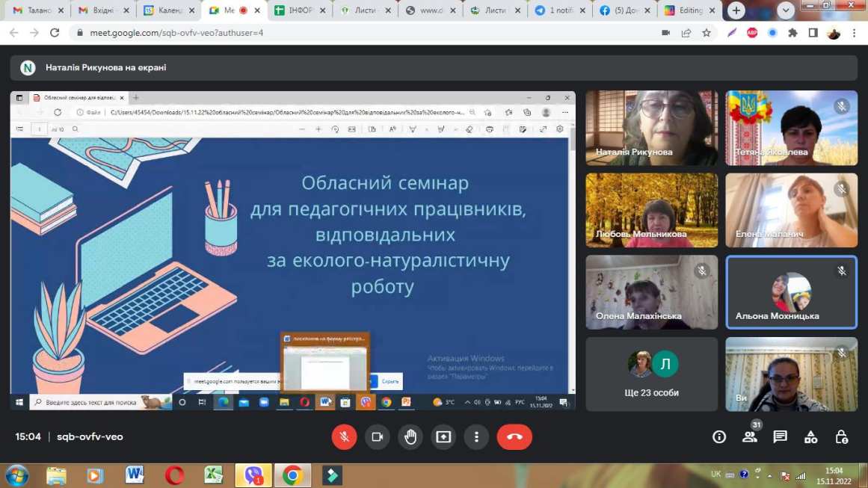Leave the call with the red hang-up button
Image resolution: width=868 pixels, height=488 pixels.
514,437
